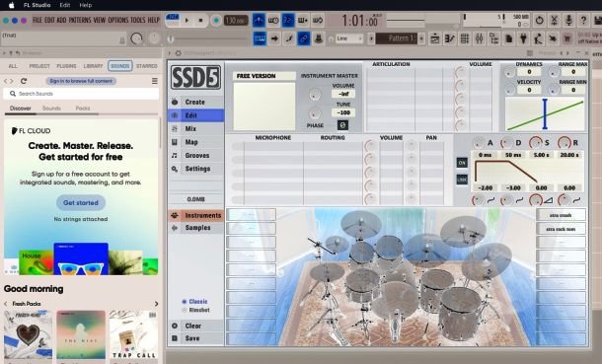The image size is (602, 364).
Task: Open the Line snap dropdown
Action: click(x=348, y=38)
